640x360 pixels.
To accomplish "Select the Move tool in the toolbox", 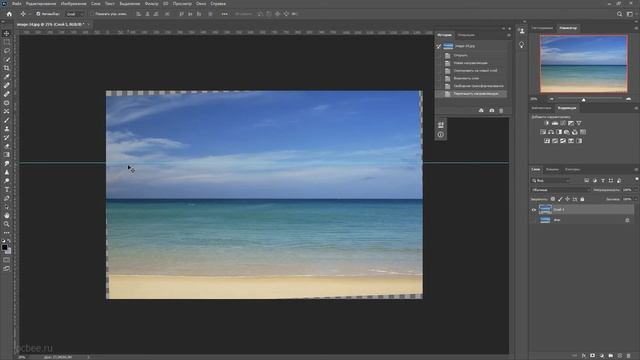I will 7,33.
